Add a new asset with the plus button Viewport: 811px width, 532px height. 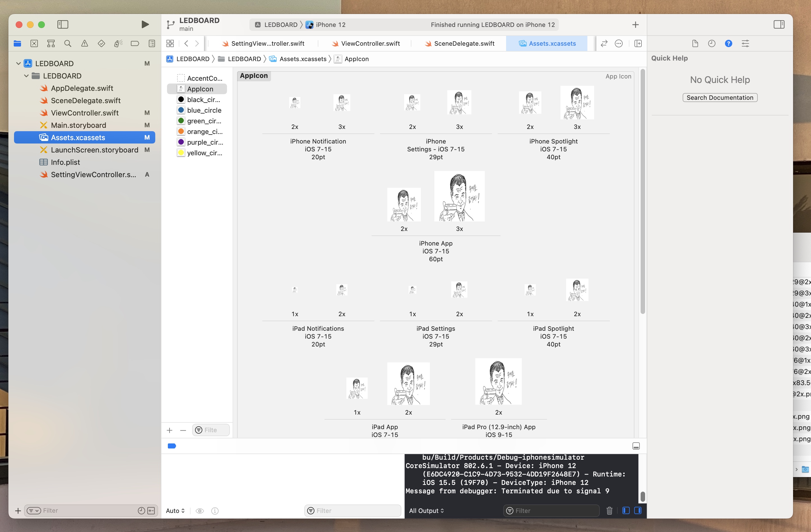click(x=170, y=430)
